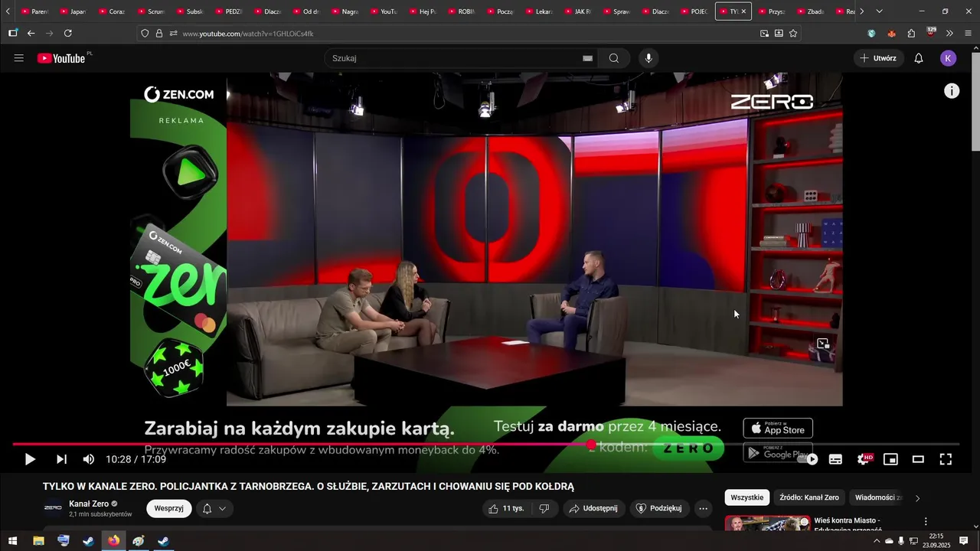The height and width of the screenshot is (551, 980).
Task: Click the Podziękuj button
Action: (659, 508)
